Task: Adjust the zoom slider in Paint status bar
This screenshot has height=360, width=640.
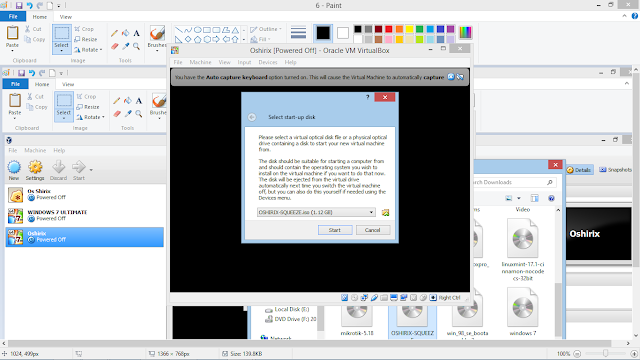Action: (x=606, y=353)
